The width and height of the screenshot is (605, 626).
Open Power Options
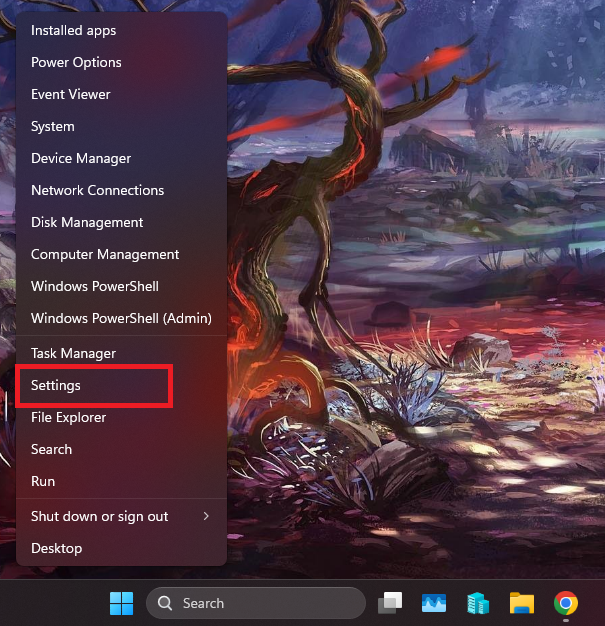76,62
